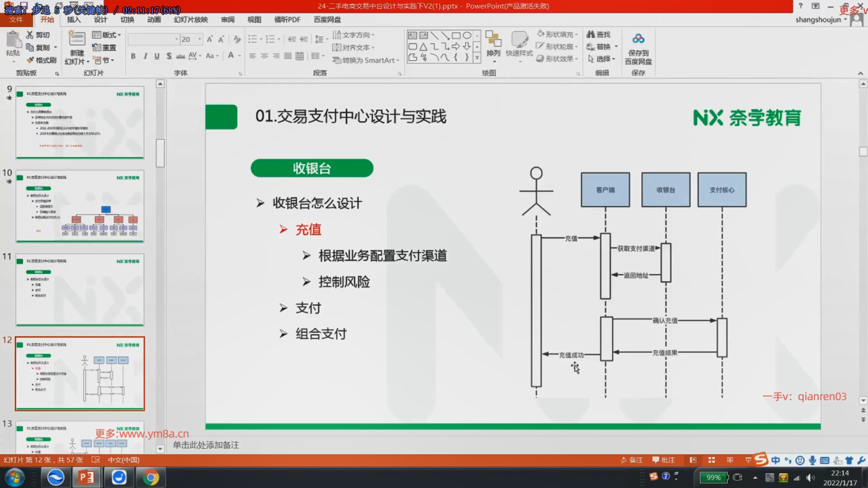Open the 插入 ribbon tab

[x=74, y=19]
